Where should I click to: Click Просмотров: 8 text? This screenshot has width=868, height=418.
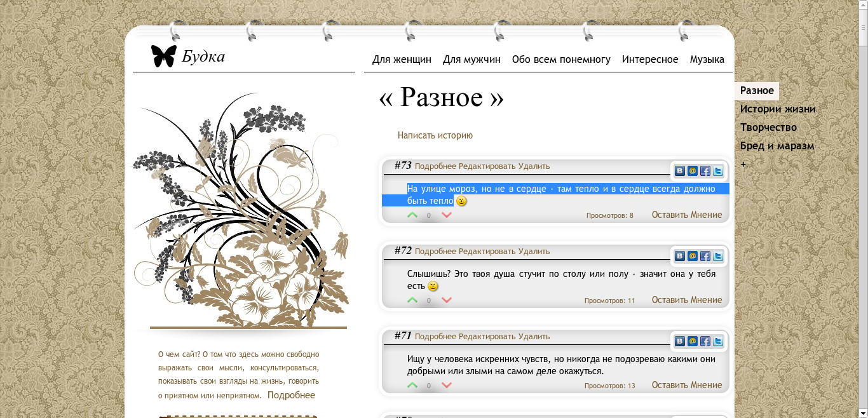pyautogui.click(x=610, y=216)
